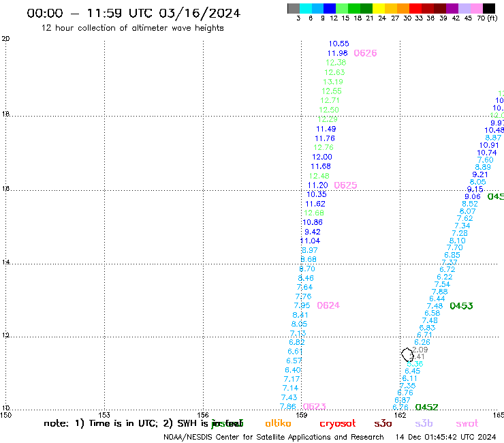Viewport: 504px width, 443px height.
Task: Click the '(ft)' unit label in the legend
Action: point(492,18)
